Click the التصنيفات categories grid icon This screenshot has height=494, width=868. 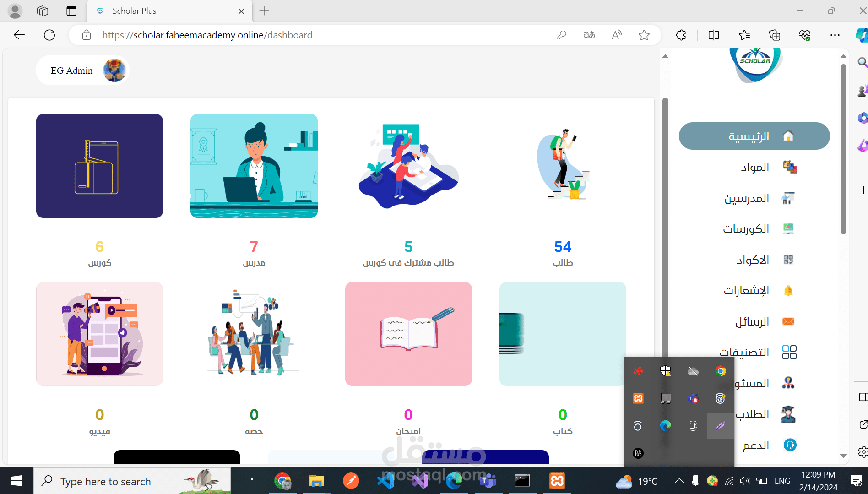click(789, 353)
